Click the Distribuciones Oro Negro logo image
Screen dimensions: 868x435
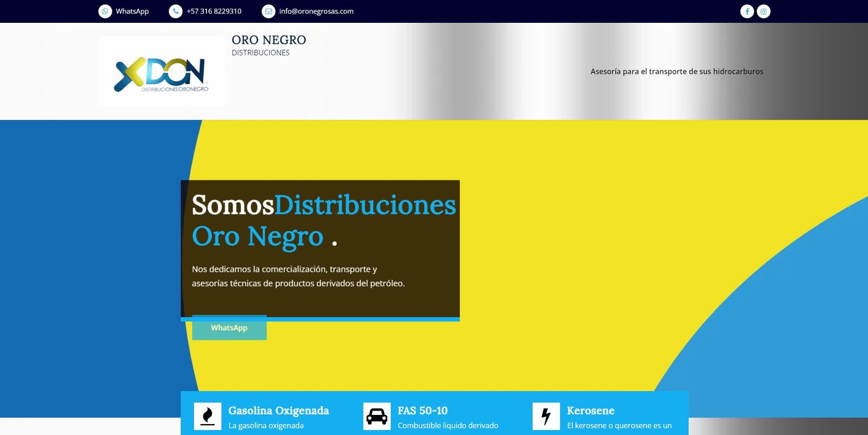point(161,72)
